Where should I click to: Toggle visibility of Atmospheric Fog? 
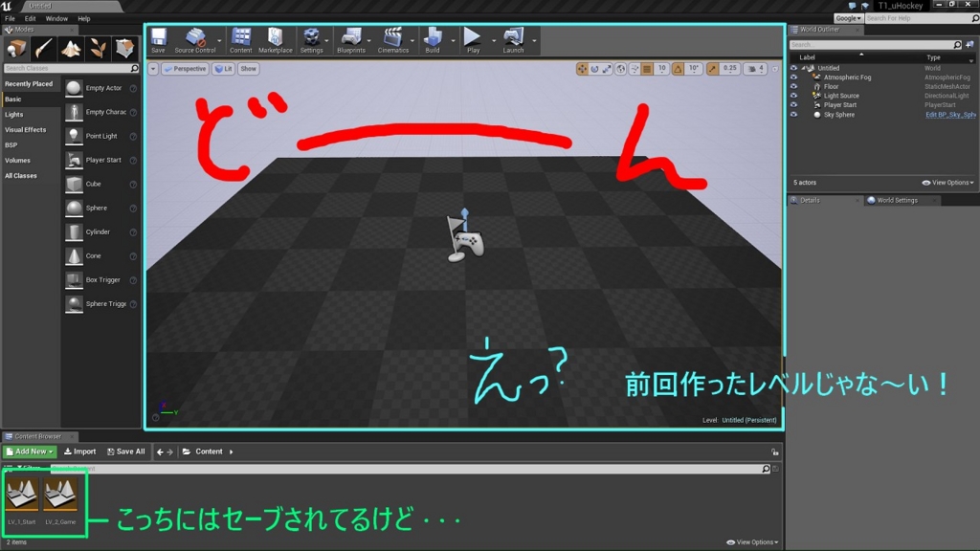793,77
